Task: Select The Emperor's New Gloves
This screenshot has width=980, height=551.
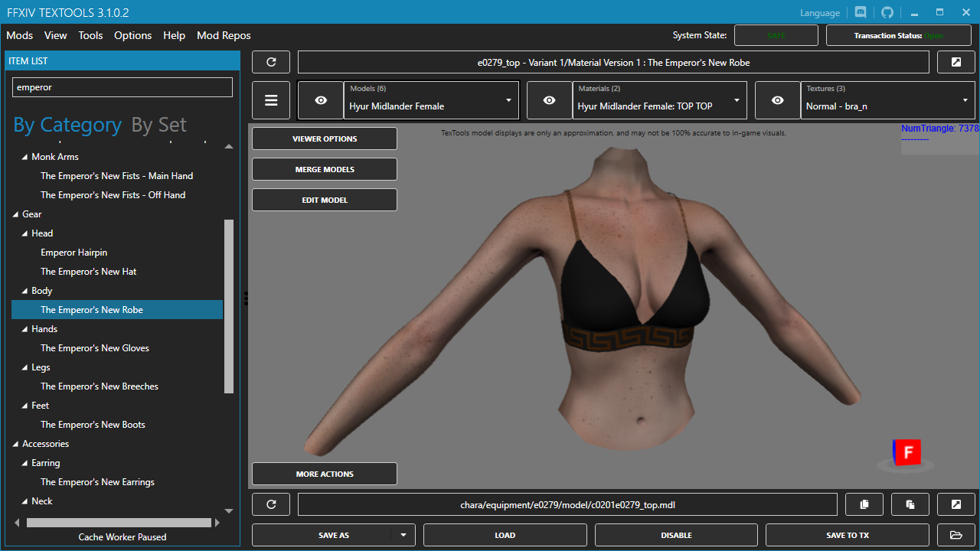Action: pyautogui.click(x=95, y=348)
